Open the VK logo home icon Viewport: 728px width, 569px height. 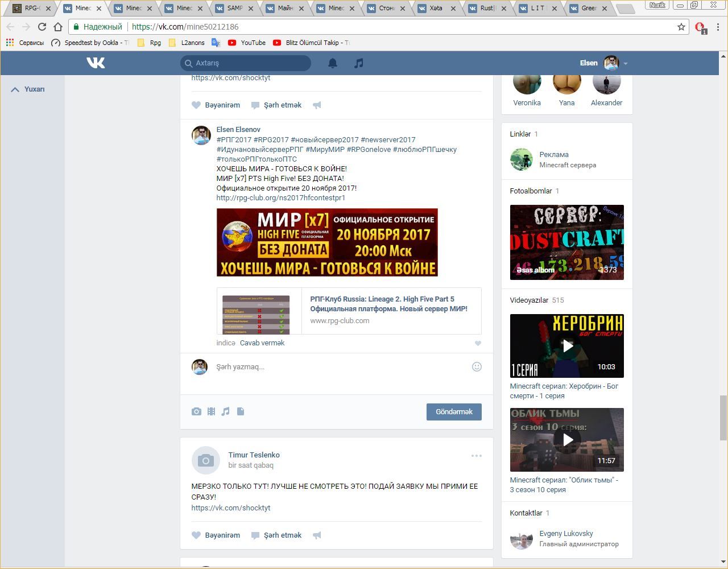click(x=96, y=63)
